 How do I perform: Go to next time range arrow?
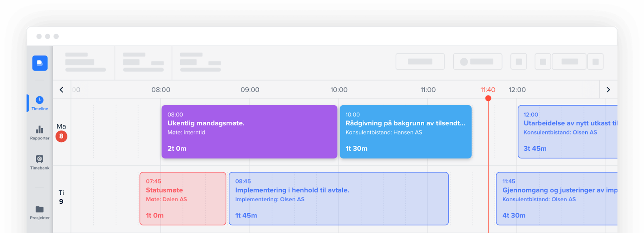608,90
